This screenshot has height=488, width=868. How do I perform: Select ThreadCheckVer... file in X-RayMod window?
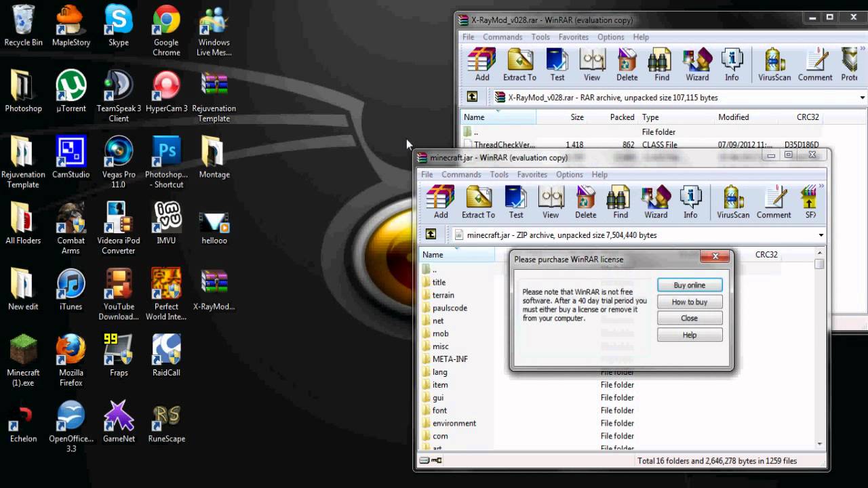coord(500,144)
